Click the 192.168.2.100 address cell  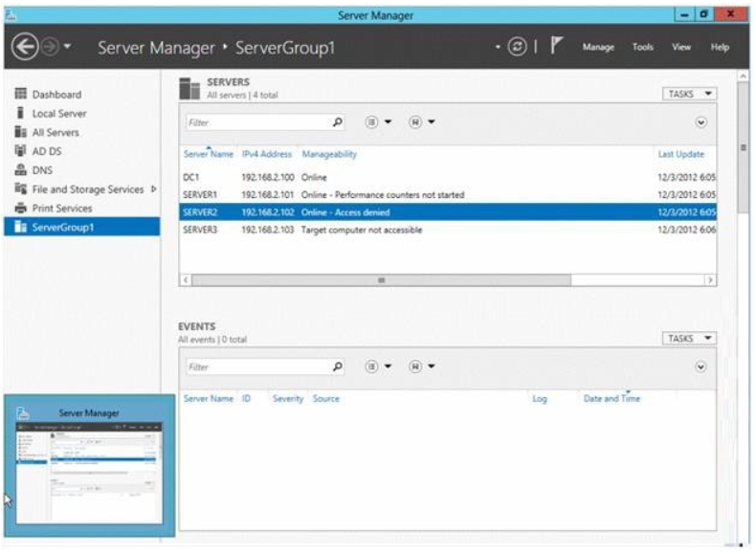[x=268, y=177]
